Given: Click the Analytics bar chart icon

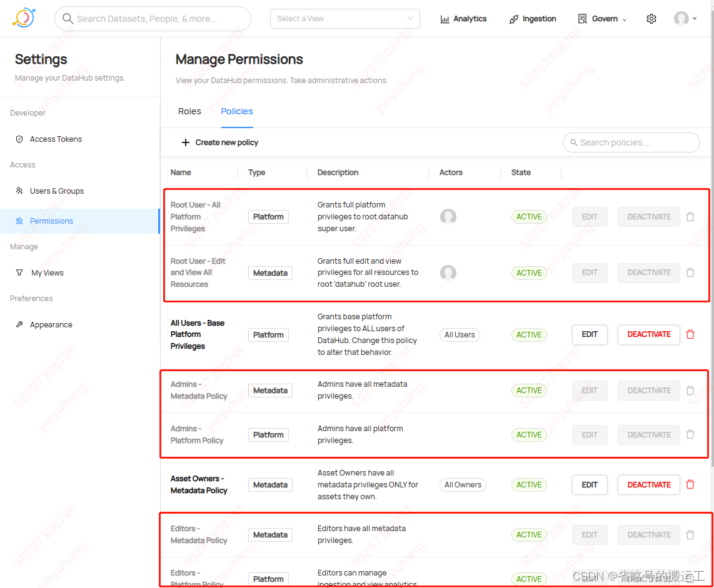Looking at the screenshot, I should 445,19.
